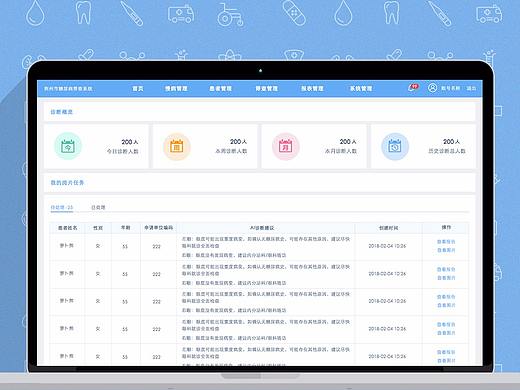
Task: Click the blue history calendar icon
Action: 395,146
